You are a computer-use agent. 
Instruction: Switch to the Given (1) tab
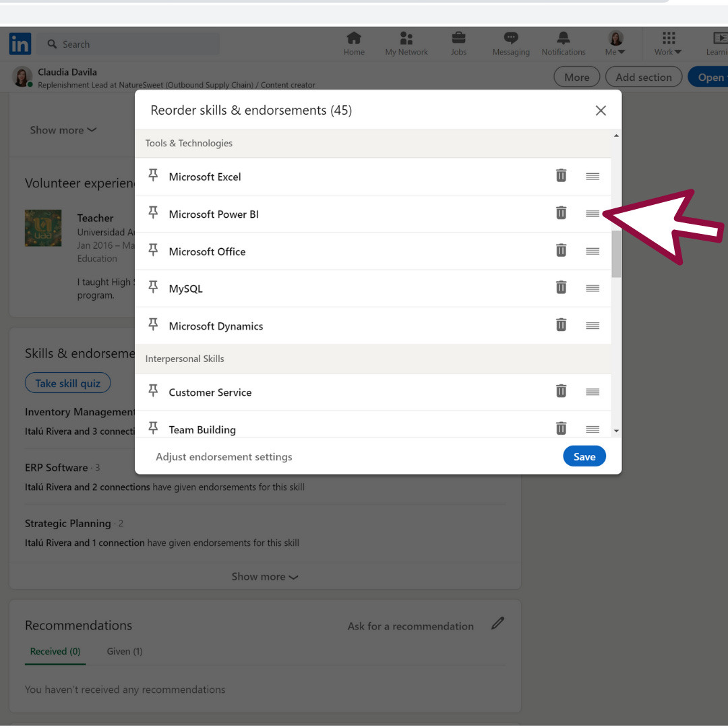(125, 651)
